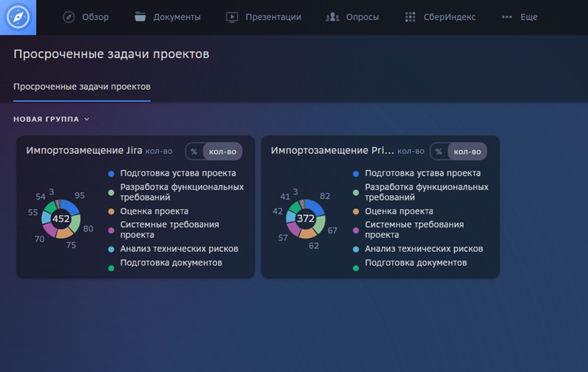The width and height of the screenshot is (588, 372).
Task: Click the value 42 on Pri... chart
Action: point(277,211)
